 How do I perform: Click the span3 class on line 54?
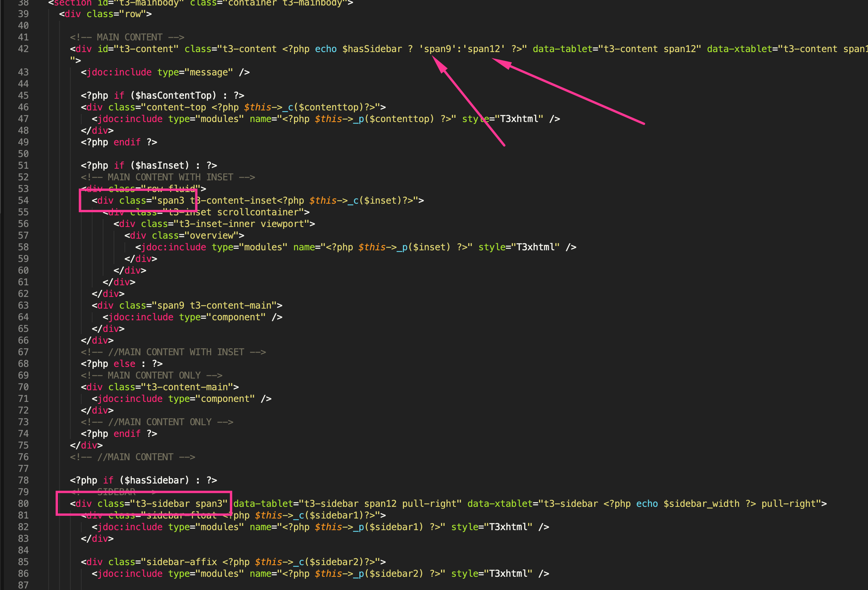tap(171, 201)
